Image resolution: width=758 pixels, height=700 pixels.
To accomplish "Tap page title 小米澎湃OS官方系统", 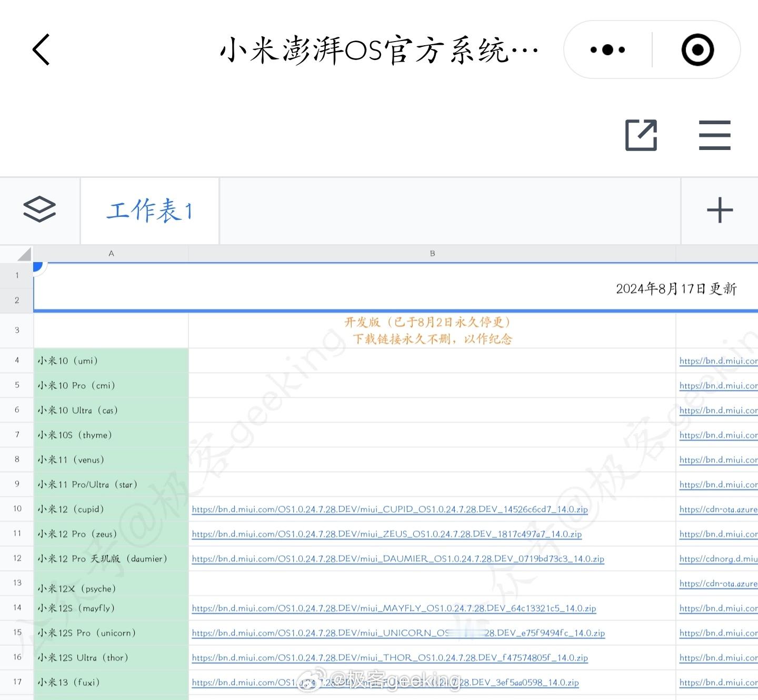I will pos(379,50).
